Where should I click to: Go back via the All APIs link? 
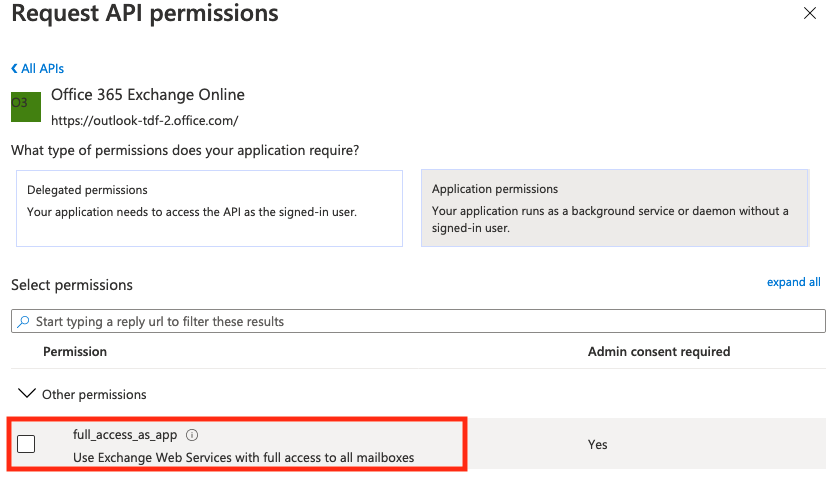tap(42, 69)
